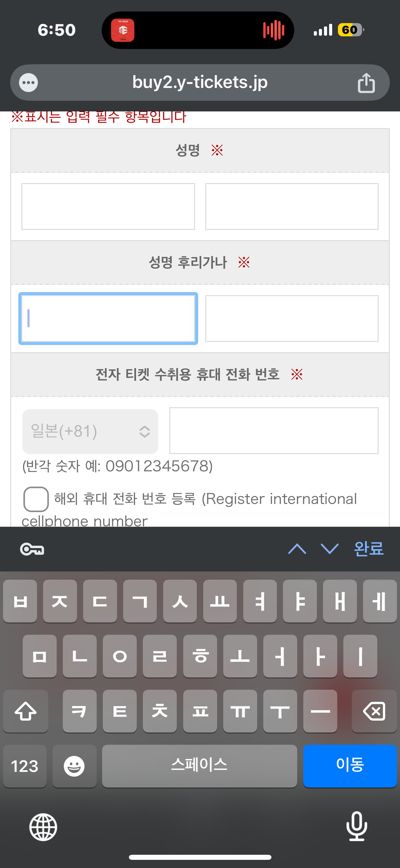Tap the voice recording indicator in the Dynamic Island
Viewport: 400px width, 868px height.
pos(273,30)
